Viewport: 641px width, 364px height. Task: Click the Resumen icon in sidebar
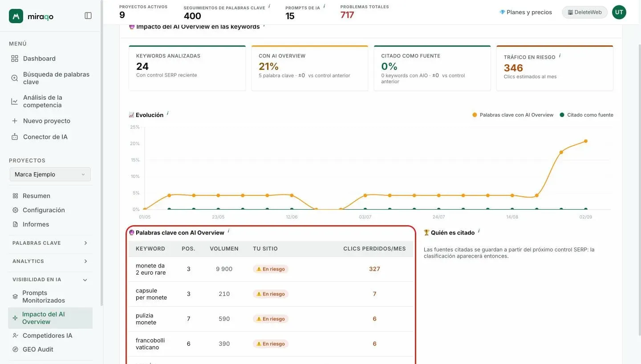click(15, 196)
